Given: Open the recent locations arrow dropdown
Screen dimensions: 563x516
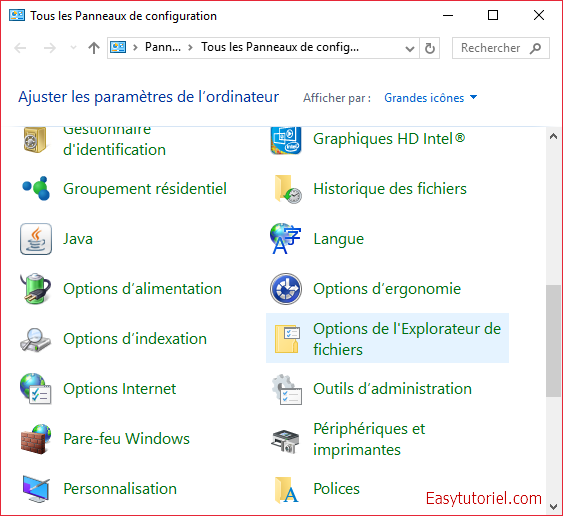Looking at the screenshot, I should (x=73, y=47).
